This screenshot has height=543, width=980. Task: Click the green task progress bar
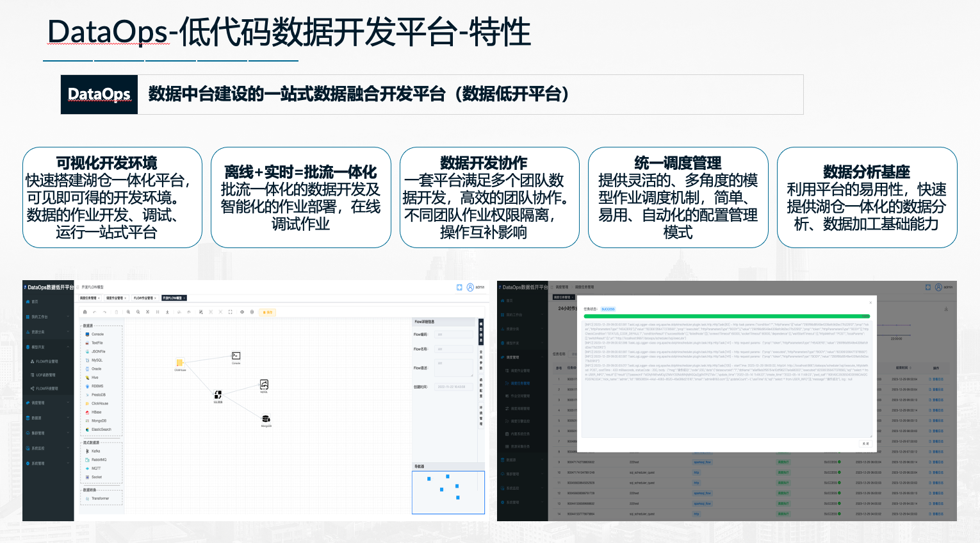[726, 316]
